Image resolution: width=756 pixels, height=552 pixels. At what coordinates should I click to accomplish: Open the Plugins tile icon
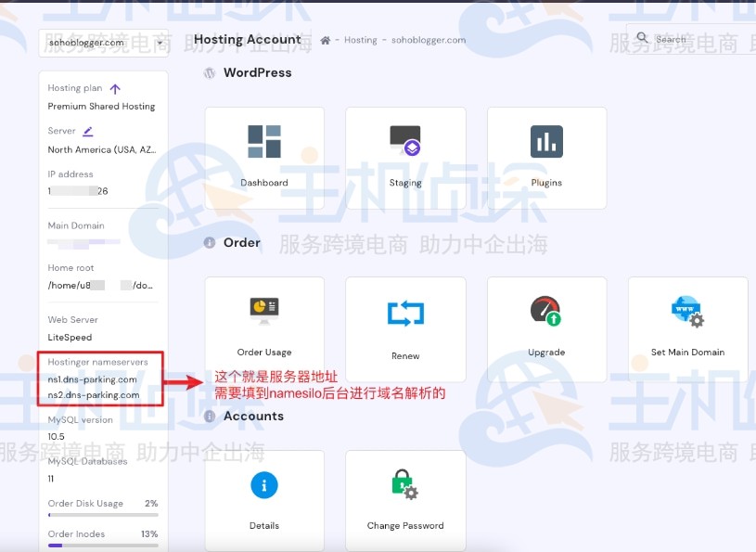tap(546, 141)
